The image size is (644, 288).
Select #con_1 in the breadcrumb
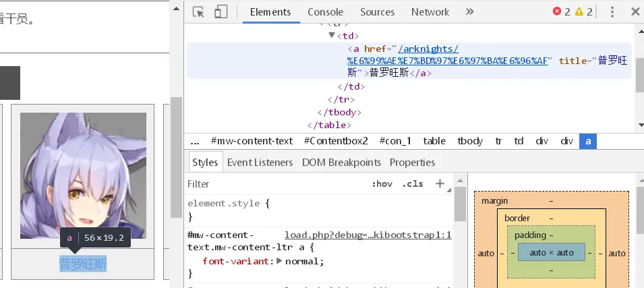click(x=395, y=142)
